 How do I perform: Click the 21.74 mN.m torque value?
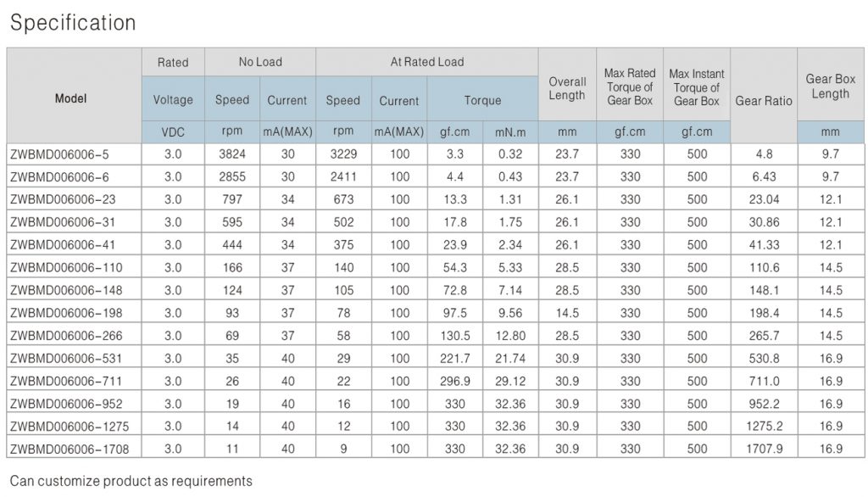click(510, 358)
